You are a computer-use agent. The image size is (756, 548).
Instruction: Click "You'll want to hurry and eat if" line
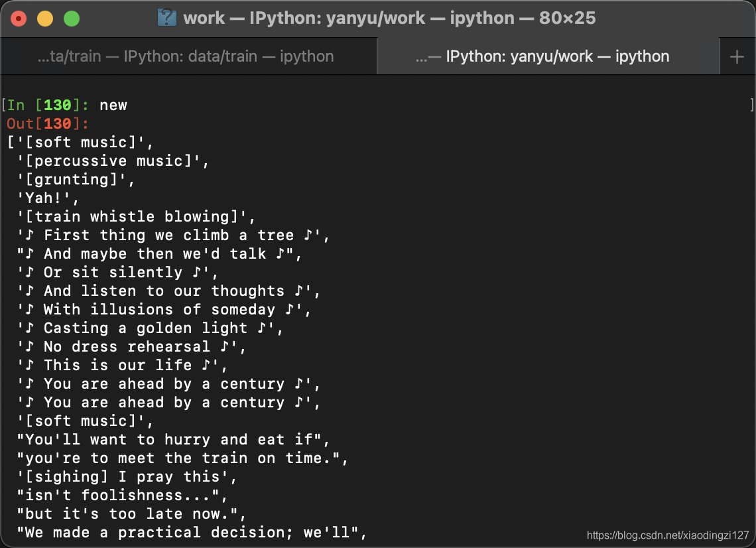point(173,440)
